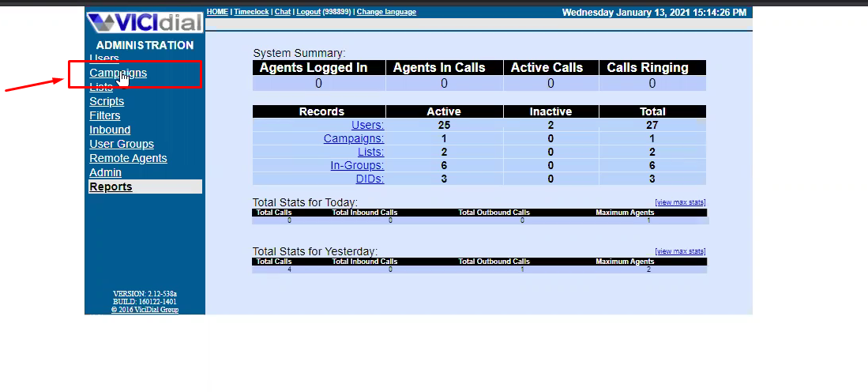Image resolution: width=868 pixels, height=392 pixels.
Task: Open the Chat link in header
Action: pyautogui.click(x=282, y=12)
